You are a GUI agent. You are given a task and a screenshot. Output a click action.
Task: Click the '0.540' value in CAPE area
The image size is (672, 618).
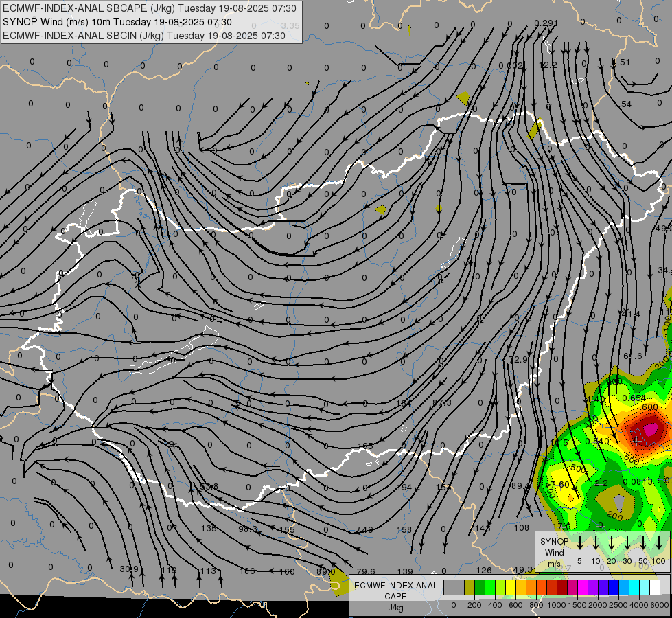(x=597, y=441)
